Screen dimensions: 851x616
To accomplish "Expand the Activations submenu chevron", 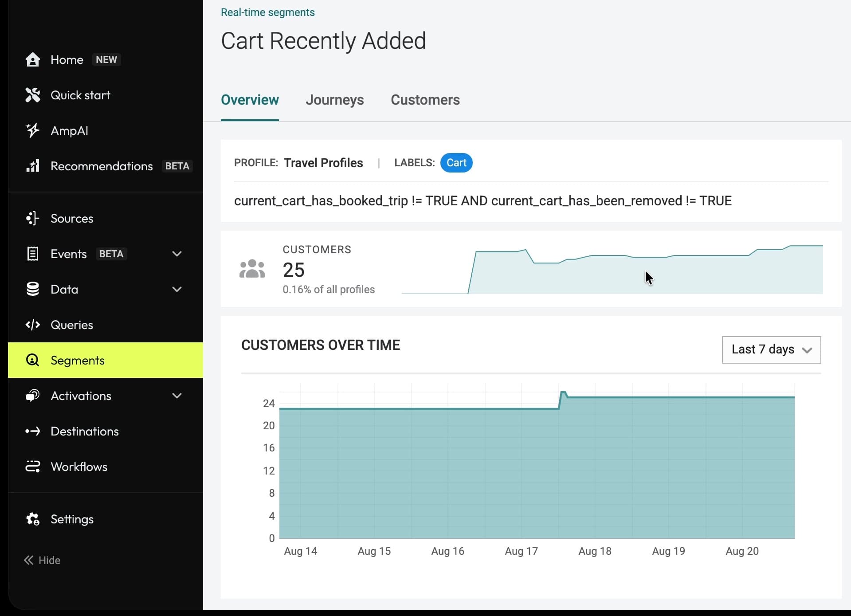I will click(177, 396).
